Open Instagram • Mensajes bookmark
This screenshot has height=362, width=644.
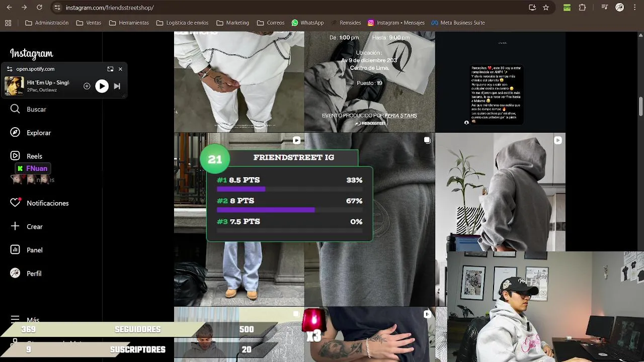tap(396, 23)
